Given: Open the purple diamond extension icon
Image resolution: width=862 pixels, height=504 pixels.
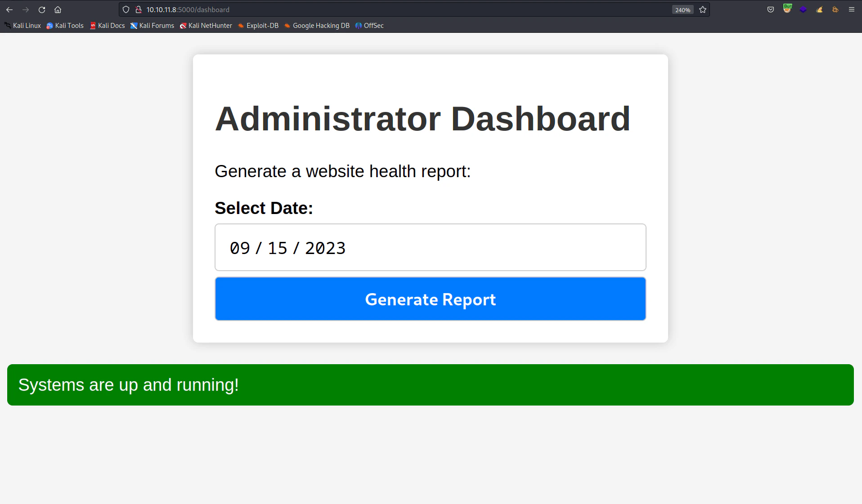Looking at the screenshot, I should point(804,9).
